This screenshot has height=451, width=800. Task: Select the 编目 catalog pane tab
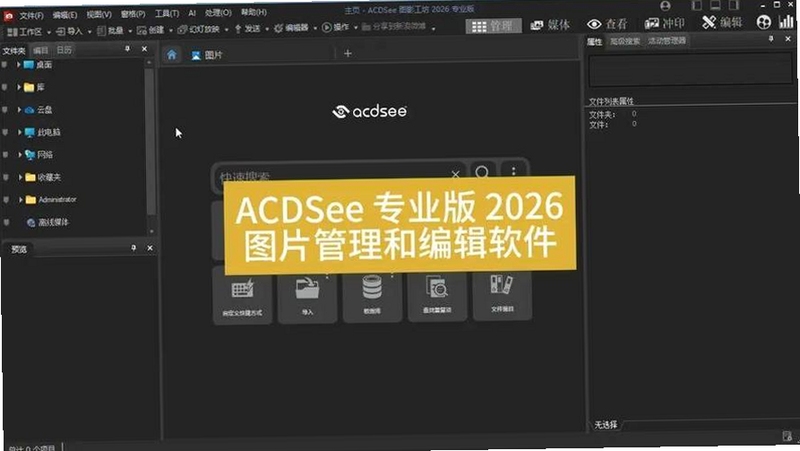click(40, 50)
